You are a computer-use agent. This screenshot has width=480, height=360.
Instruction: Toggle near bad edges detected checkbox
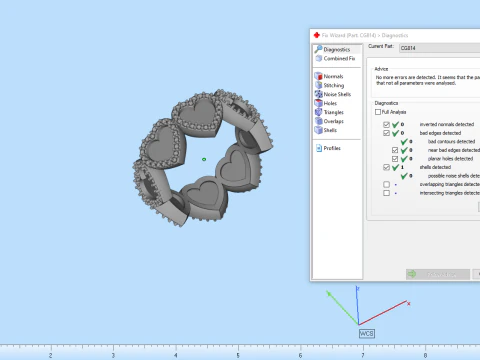coord(395,150)
